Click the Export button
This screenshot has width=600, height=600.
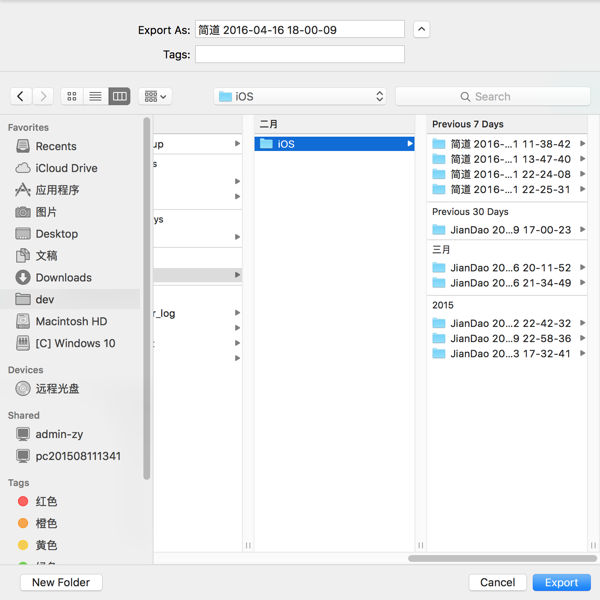561,582
